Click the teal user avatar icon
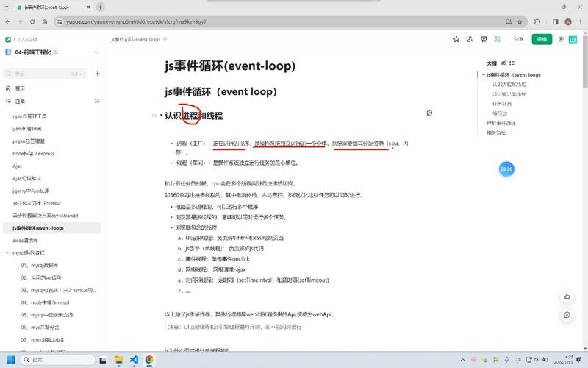 [x=573, y=40]
